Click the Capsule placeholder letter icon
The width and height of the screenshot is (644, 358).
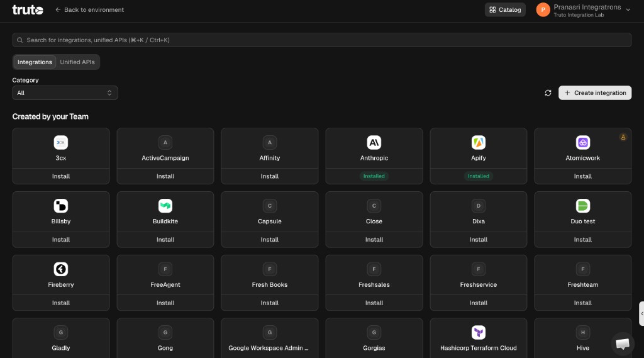pyautogui.click(x=269, y=206)
